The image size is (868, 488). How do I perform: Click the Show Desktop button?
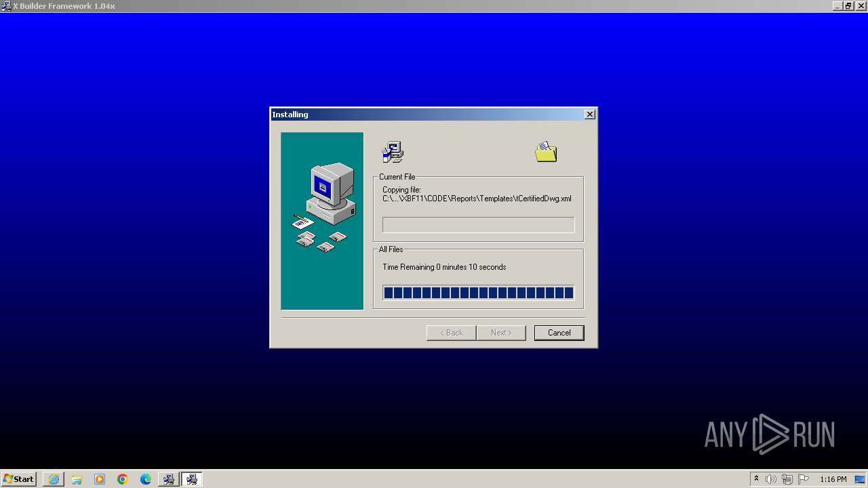(x=861, y=479)
